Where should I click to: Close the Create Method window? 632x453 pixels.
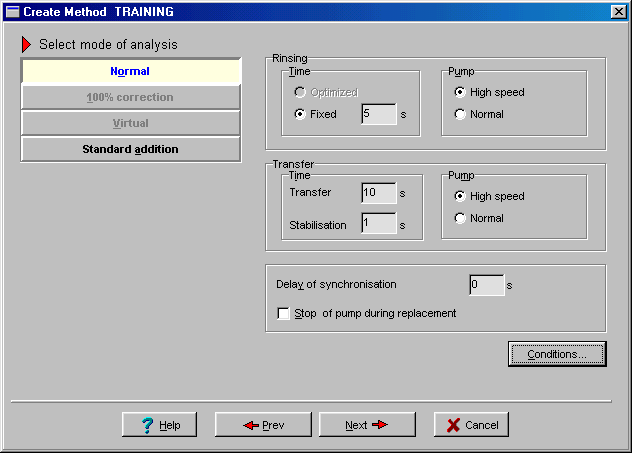619,12
